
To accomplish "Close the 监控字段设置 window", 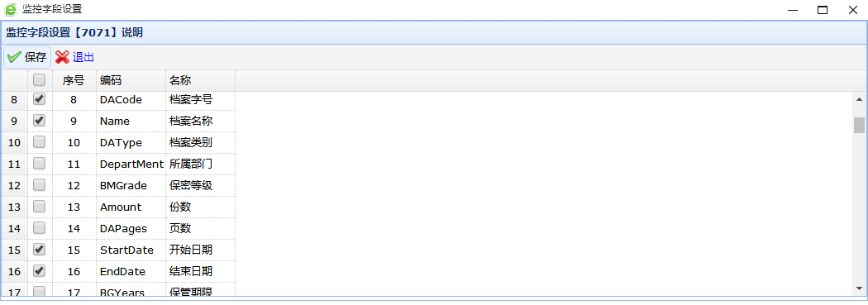I will [x=852, y=10].
